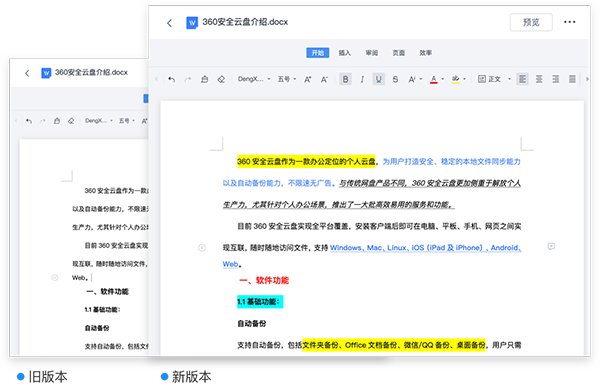
Task: Click the red heading 一、软件功能
Action: 264,280
